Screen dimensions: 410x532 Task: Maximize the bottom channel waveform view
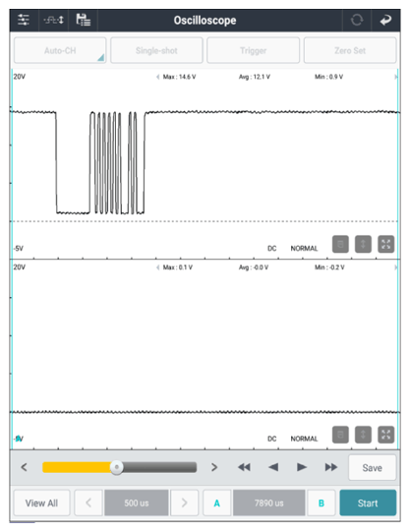point(386,435)
